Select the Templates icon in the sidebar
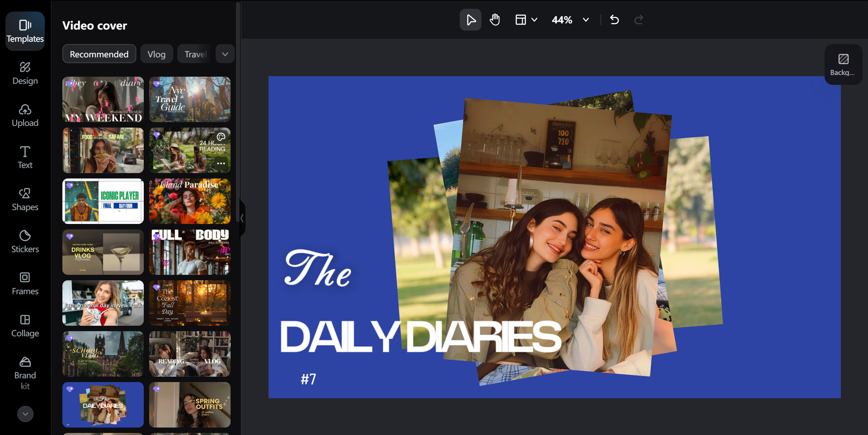 [25, 31]
